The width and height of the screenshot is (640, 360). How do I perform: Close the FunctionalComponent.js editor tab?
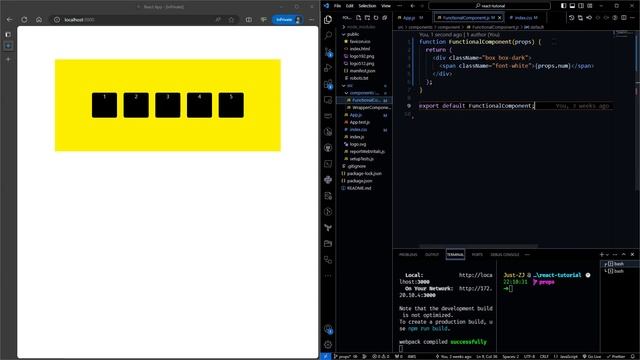500,18
